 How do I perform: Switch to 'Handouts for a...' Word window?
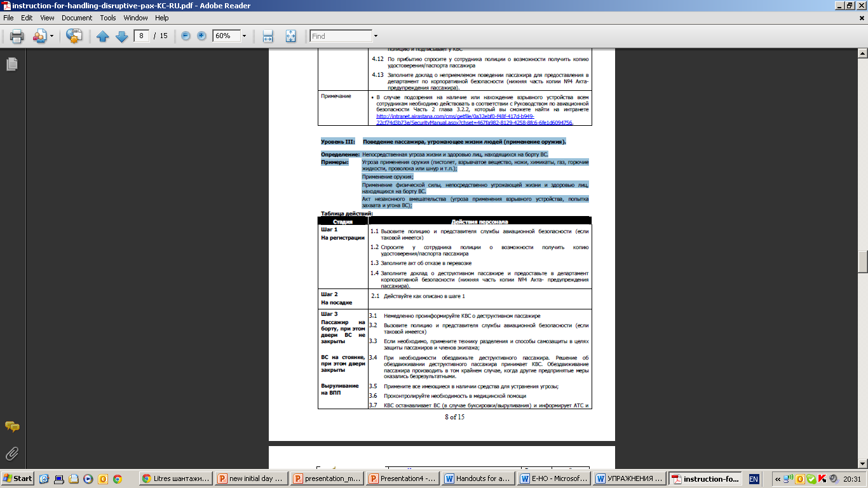pyautogui.click(x=480, y=479)
